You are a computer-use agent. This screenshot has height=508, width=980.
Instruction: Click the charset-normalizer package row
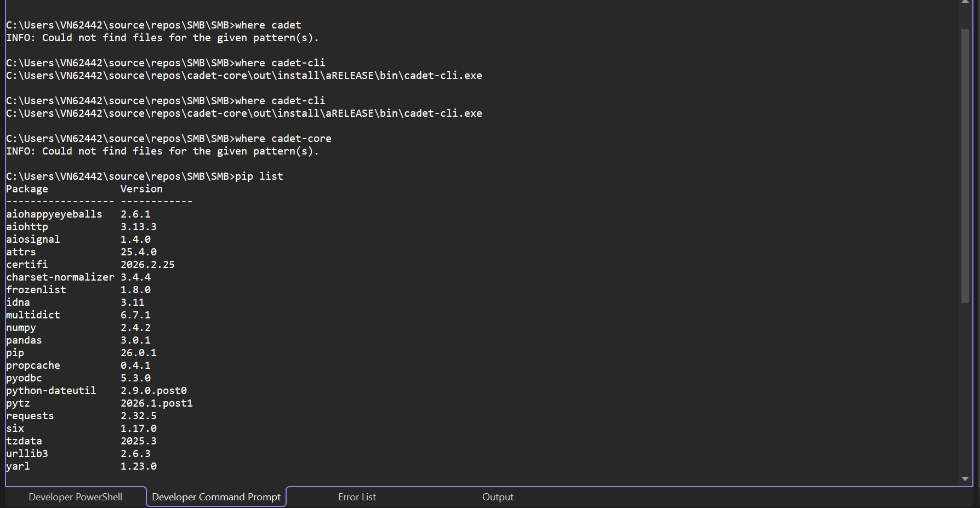(x=60, y=277)
